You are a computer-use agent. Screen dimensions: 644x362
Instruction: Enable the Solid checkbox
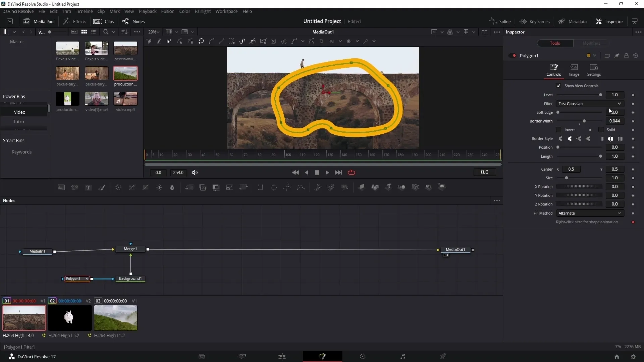pyautogui.click(x=601, y=130)
